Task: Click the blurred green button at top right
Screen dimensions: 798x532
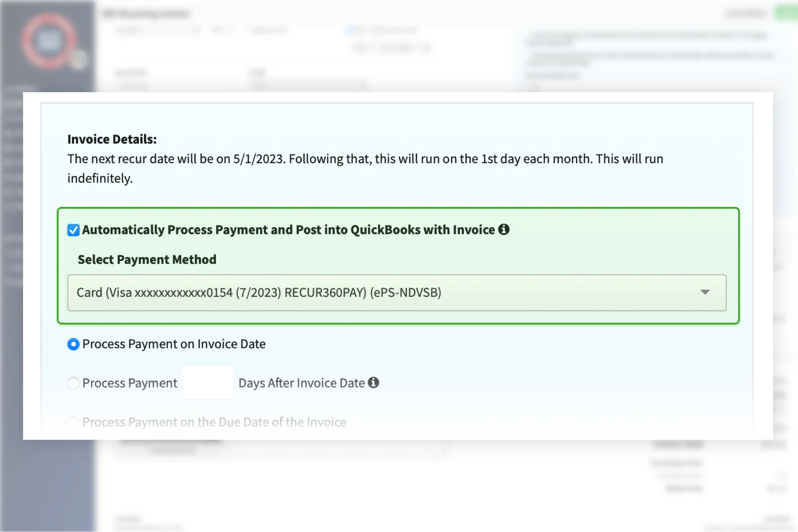Action: click(x=786, y=13)
